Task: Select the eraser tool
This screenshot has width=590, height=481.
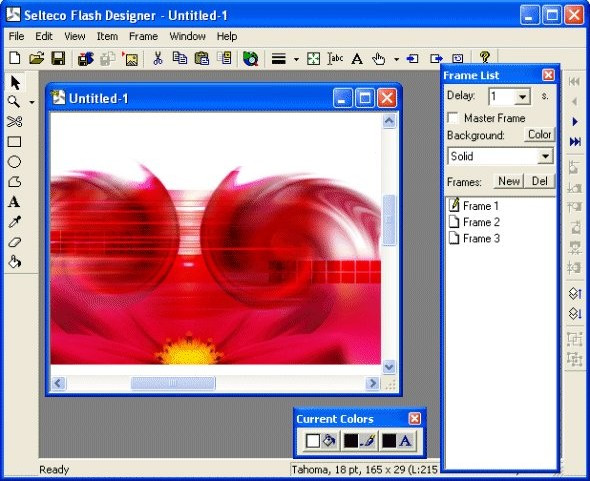Action: [15, 242]
